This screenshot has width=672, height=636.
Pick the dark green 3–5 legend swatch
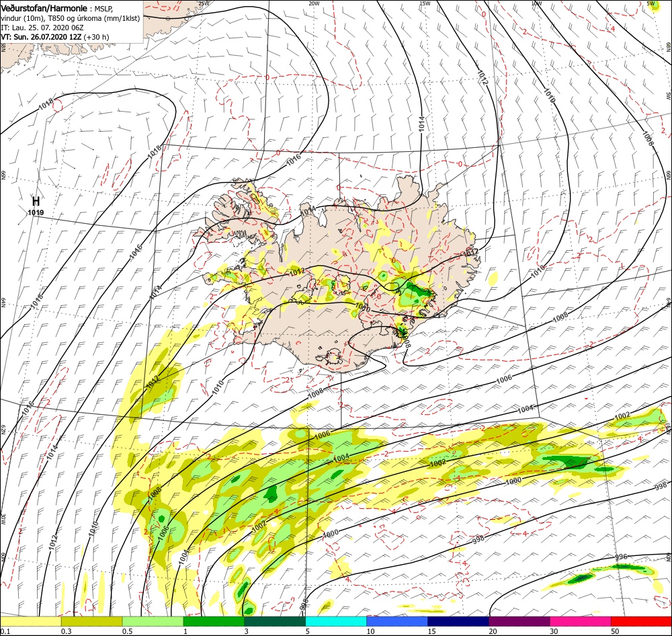(275, 621)
